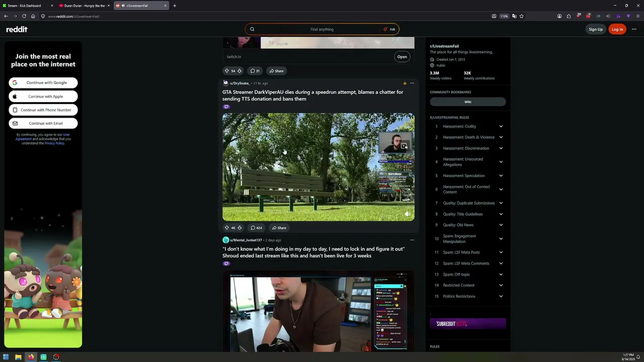The height and width of the screenshot is (362, 644).
Task: Go to browser home page
Action: 33,16
